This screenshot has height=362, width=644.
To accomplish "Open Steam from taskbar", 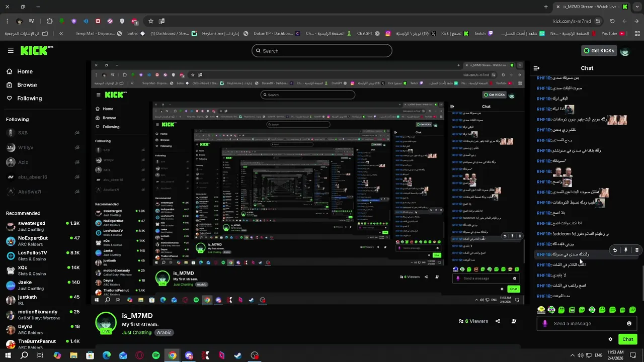I will pyautogui.click(x=238, y=355).
